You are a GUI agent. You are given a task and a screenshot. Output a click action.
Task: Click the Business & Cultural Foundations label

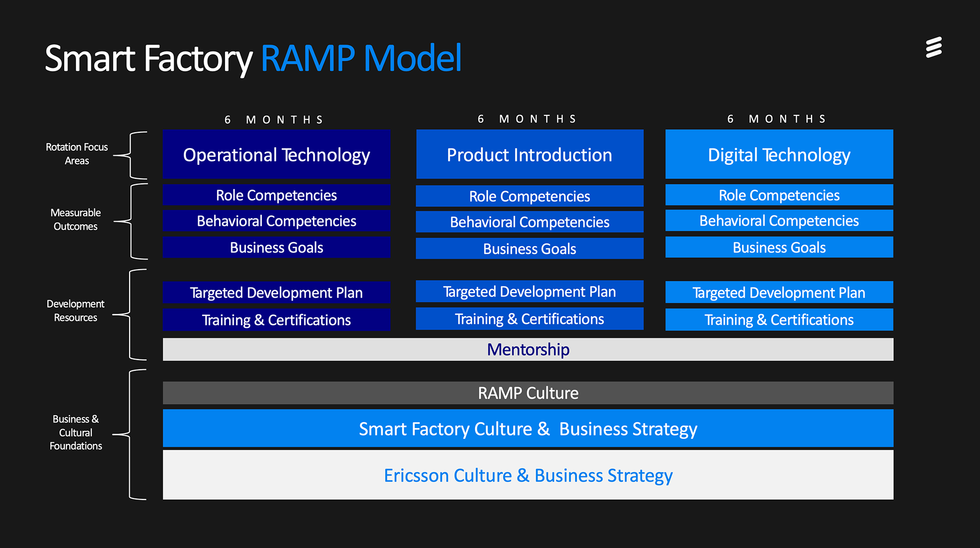(76, 432)
